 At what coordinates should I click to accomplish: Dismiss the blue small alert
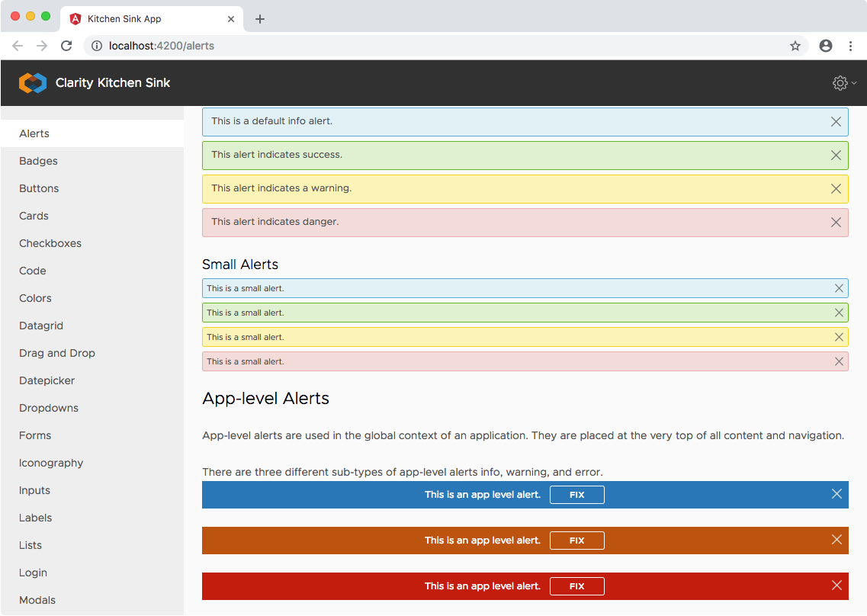click(839, 288)
